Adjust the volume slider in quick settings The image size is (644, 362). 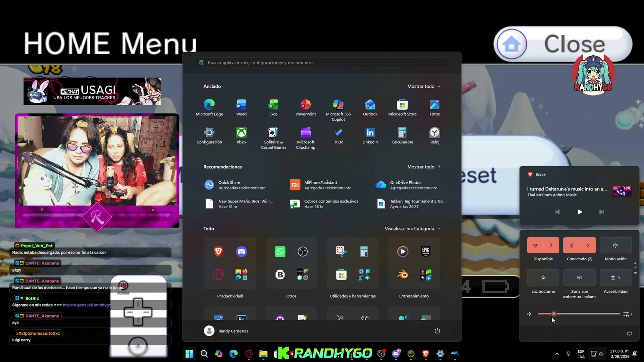tap(579, 314)
